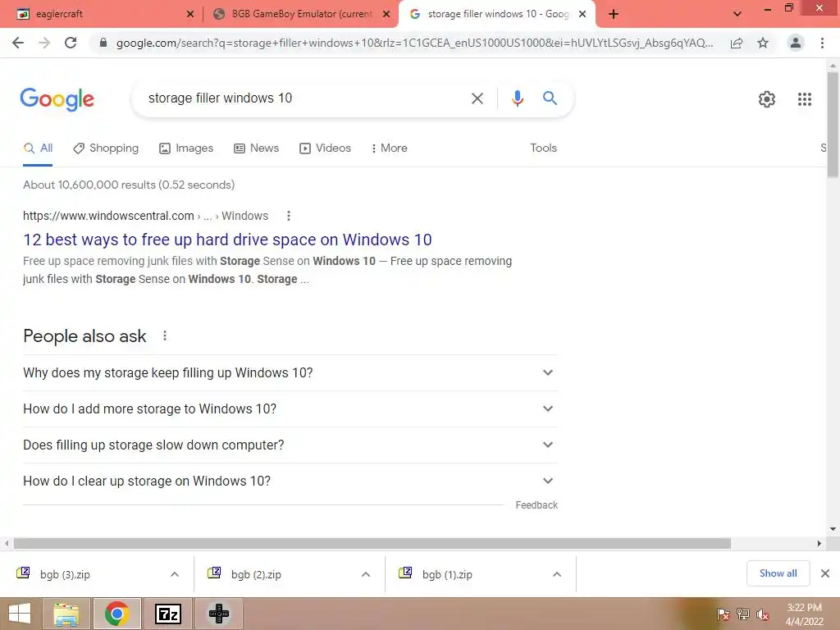The width and height of the screenshot is (840, 630).
Task: Switch to the eaglercraft tab
Action: 103,15
